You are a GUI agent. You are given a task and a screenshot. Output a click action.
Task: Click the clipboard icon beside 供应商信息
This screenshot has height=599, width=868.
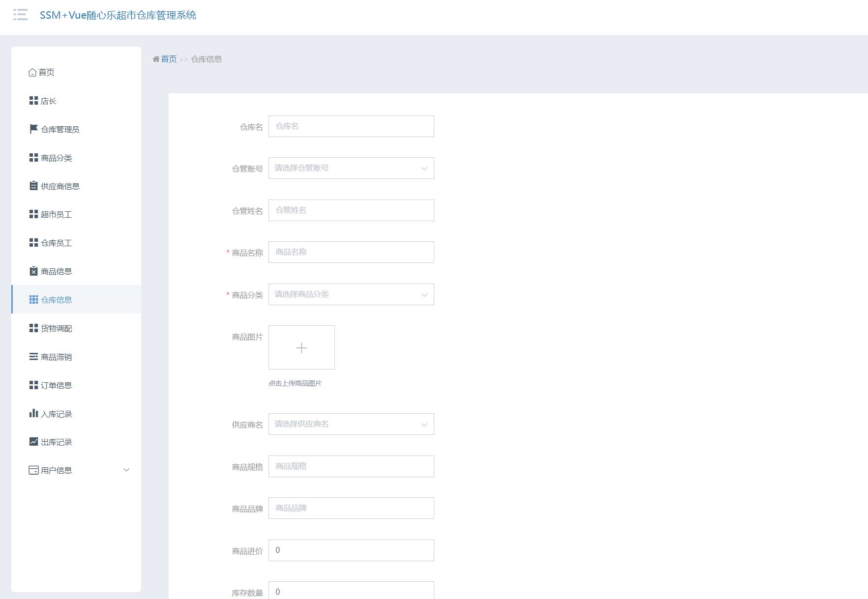tap(33, 186)
